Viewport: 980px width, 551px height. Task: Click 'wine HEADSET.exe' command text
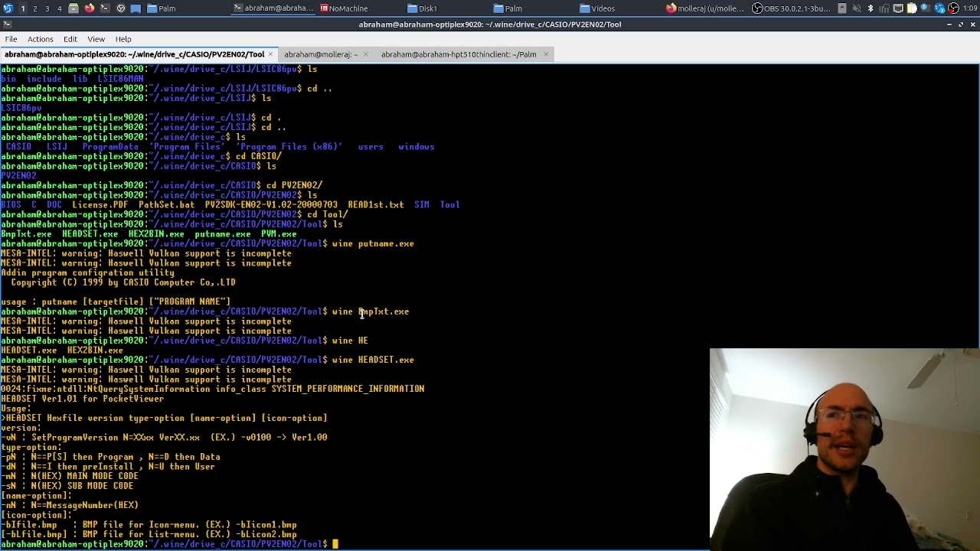pyautogui.click(x=373, y=360)
